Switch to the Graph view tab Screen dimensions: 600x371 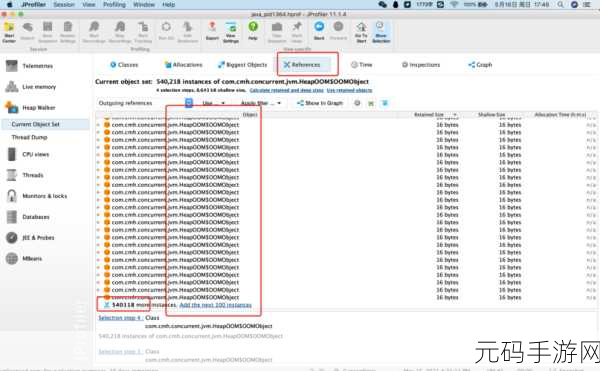[480, 65]
